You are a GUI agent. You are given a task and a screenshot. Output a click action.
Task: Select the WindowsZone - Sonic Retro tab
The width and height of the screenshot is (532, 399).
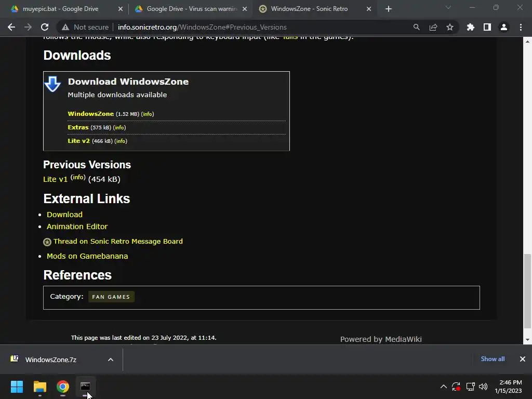point(309,9)
